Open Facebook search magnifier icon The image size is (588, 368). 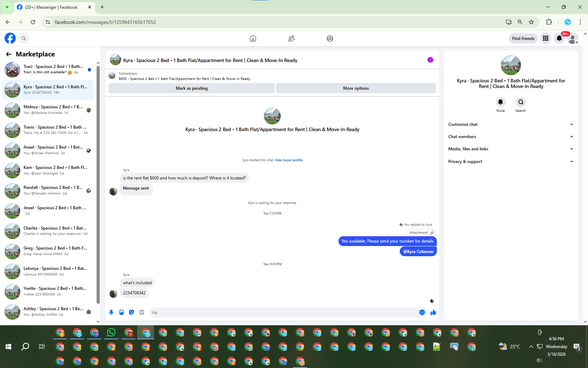click(x=23, y=38)
